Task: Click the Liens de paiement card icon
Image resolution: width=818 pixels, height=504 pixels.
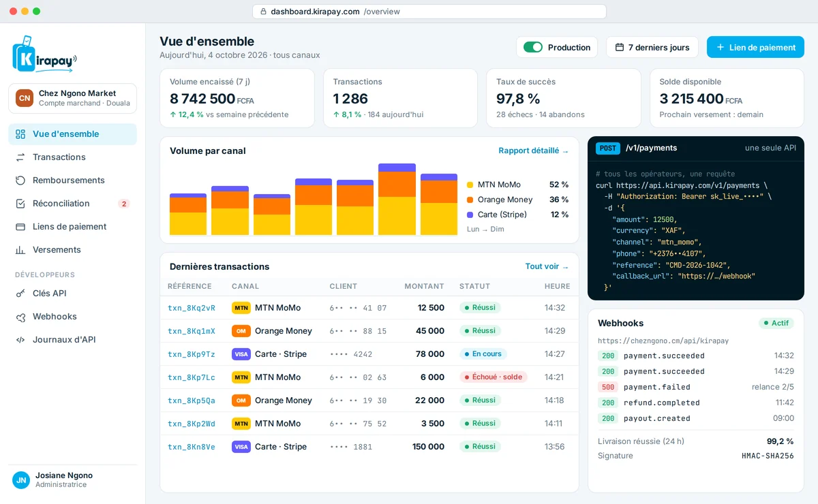Action: (x=20, y=227)
